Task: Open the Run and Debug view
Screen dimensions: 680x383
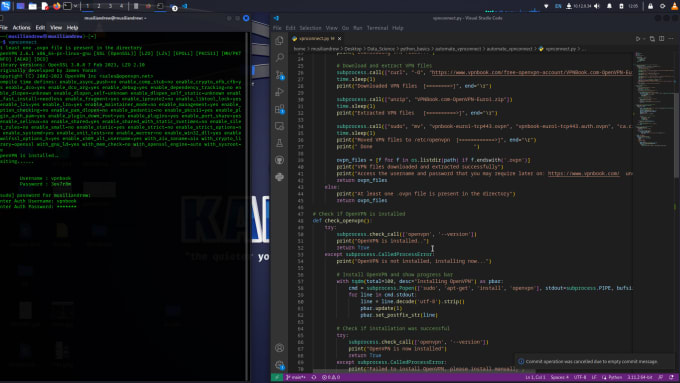Action: tap(279, 92)
